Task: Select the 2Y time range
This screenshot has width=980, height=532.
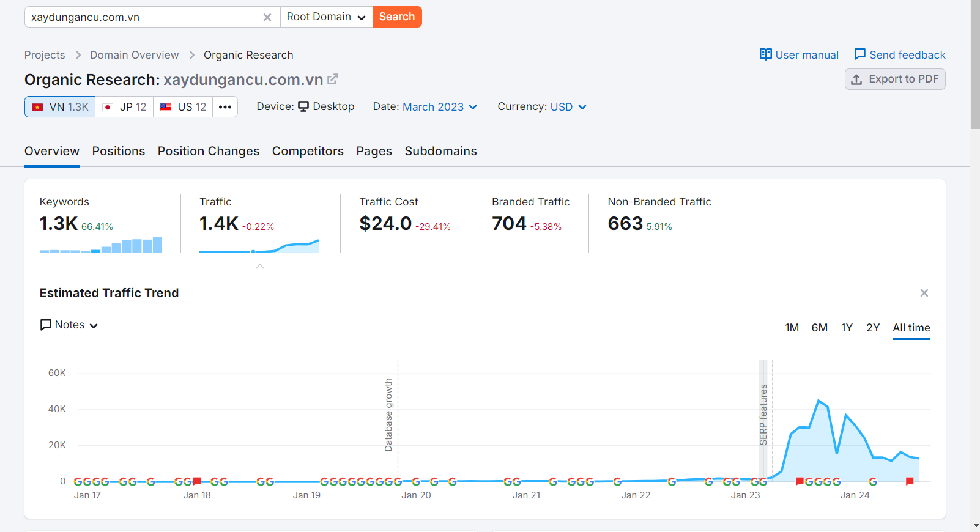Action: [873, 328]
